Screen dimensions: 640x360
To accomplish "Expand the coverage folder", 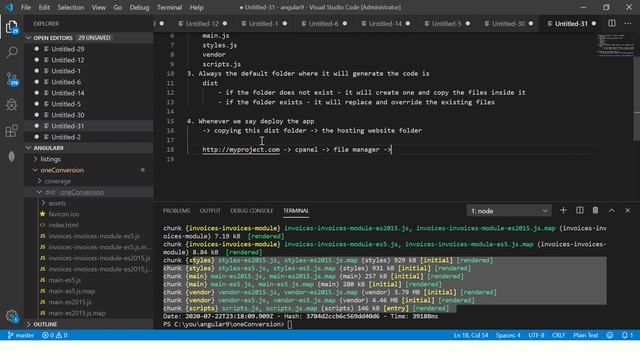I will point(58,181).
